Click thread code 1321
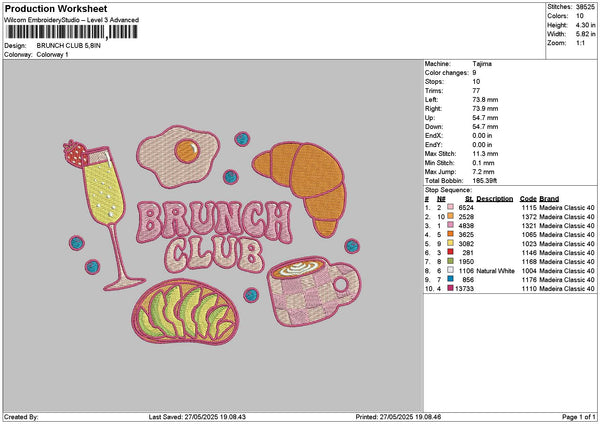 (x=529, y=226)
